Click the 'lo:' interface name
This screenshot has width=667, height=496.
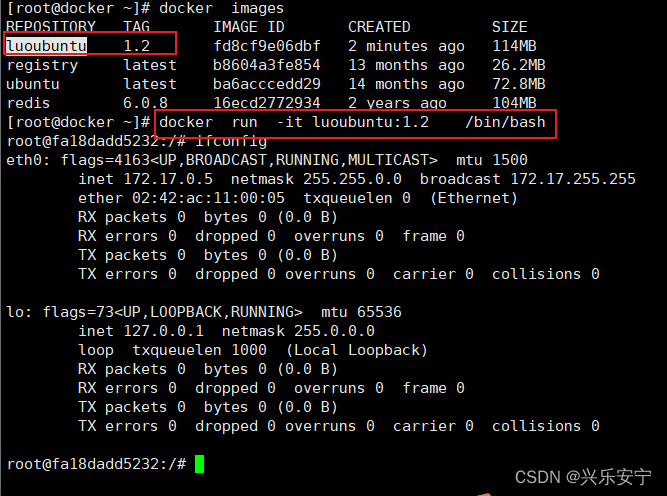click(19, 312)
